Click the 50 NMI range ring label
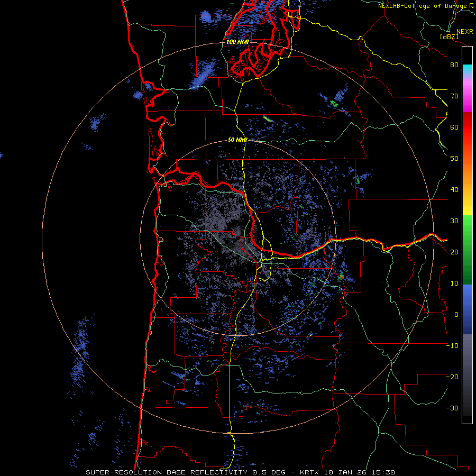 (x=237, y=140)
